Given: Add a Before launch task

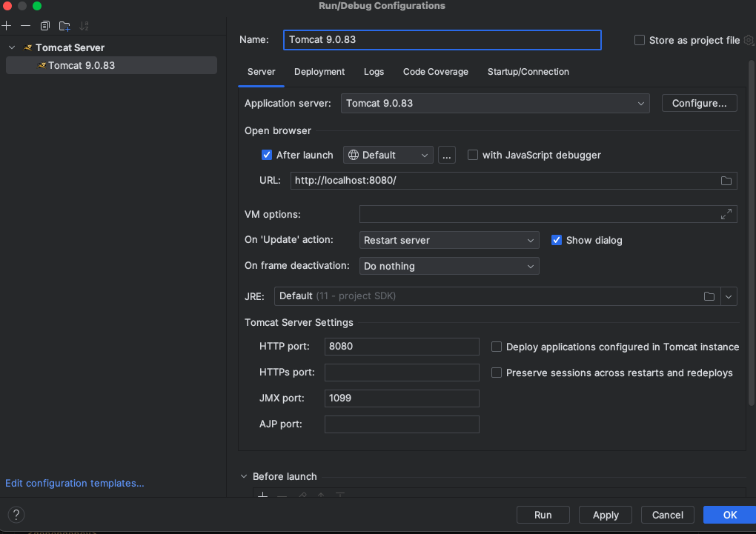Looking at the screenshot, I should click(x=263, y=495).
